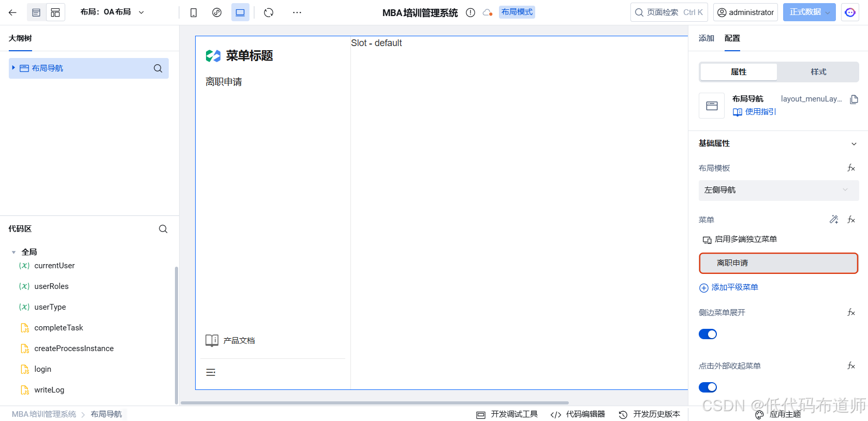
Task: Bind expression for 菜单
Action: 851,220
